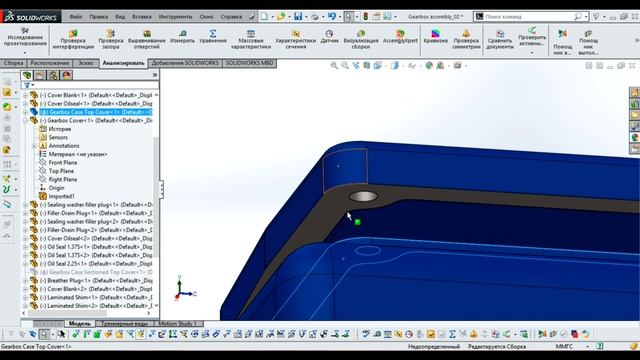Switch to the Сборка tab
The width and height of the screenshot is (640, 360).
(13, 63)
